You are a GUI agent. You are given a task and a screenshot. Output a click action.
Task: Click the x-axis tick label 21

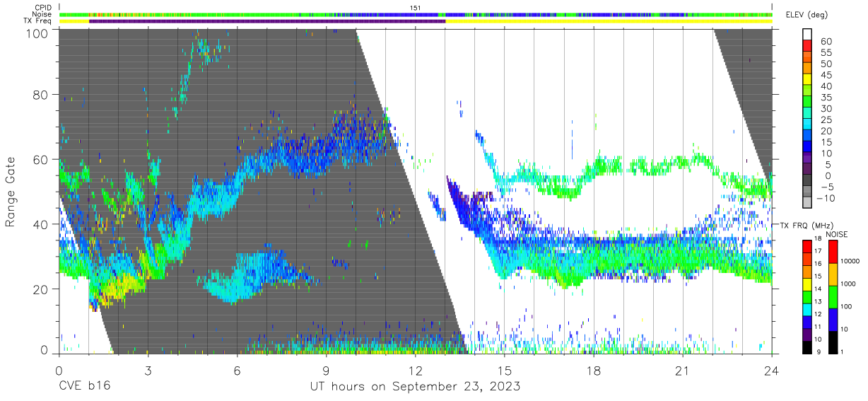point(683,370)
